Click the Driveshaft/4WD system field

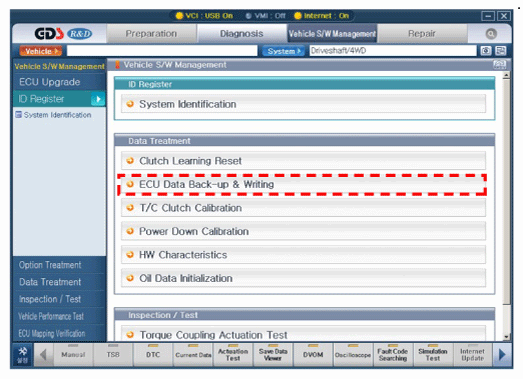tap(393, 51)
